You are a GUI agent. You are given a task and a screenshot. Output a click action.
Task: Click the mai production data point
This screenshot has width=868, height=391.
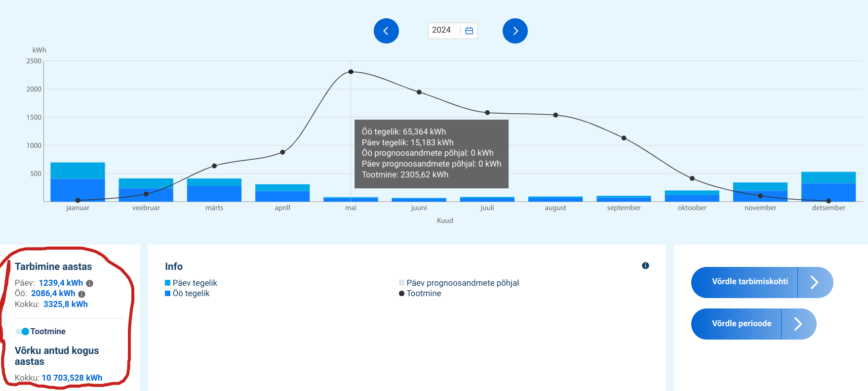click(x=351, y=72)
